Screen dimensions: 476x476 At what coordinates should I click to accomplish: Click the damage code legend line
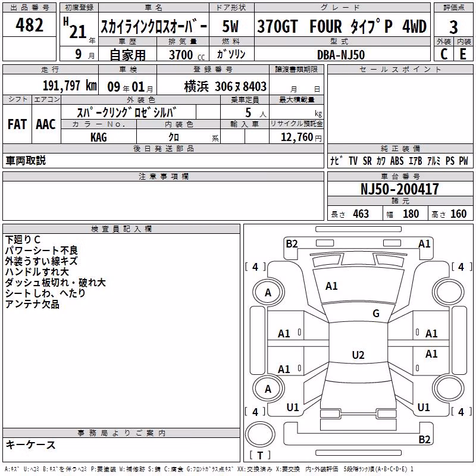(x=209, y=469)
